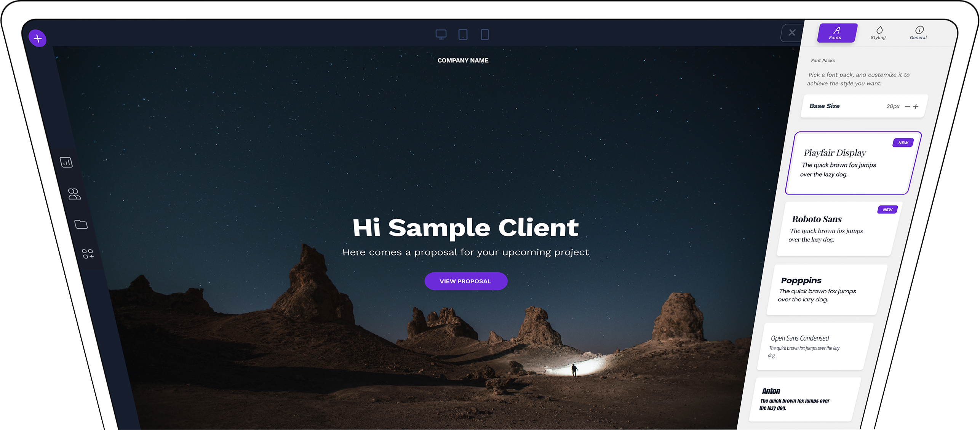Image resolution: width=980 pixels, height=430 pixels.
Task: Click the purple plus add button
Action: [36, 37]
